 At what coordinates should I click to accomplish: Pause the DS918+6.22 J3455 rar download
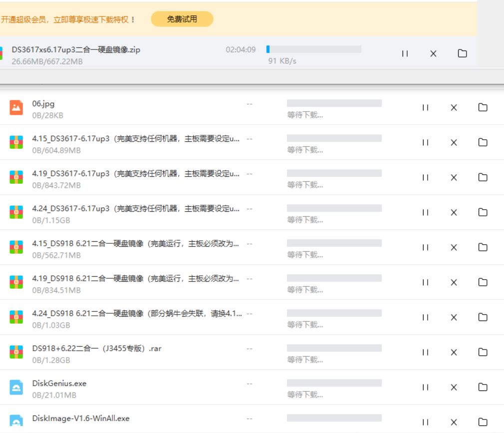[425, 353]
